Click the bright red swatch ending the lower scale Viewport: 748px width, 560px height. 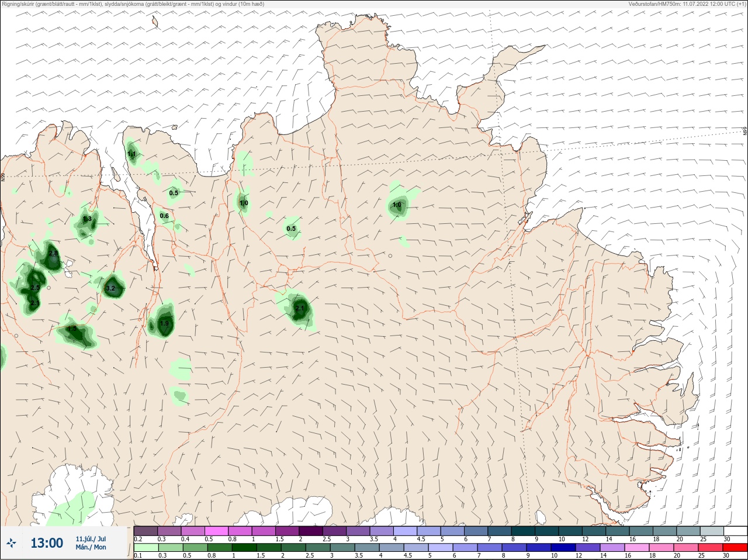[736, 548]
